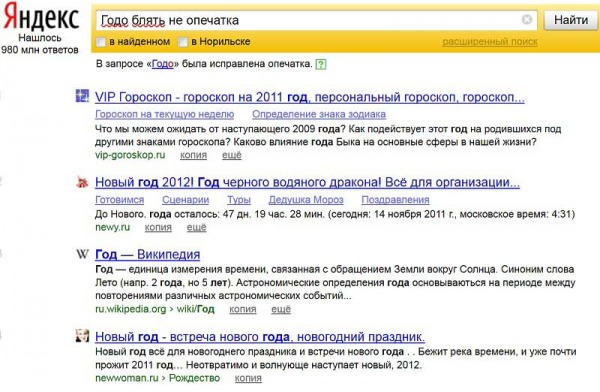Open ещё for the Wikipedia result
Screen dimensions: 600x392
pyautogui.click(x=281, y=309)
